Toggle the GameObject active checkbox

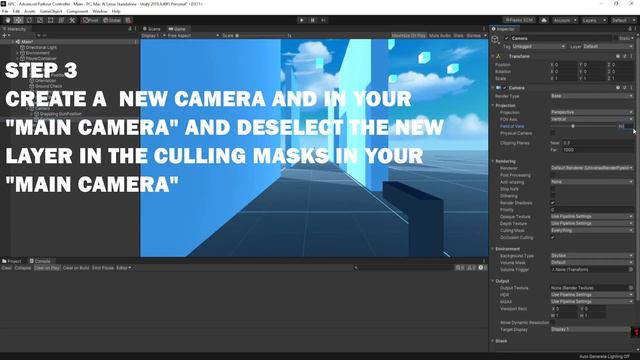507,38
